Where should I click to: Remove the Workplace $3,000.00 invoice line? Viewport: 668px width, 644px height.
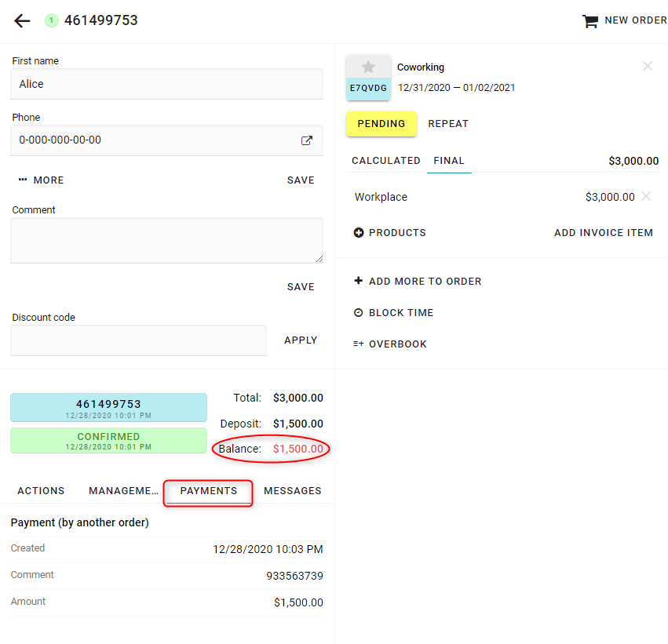pyautogui.click(x=646, y=196)
